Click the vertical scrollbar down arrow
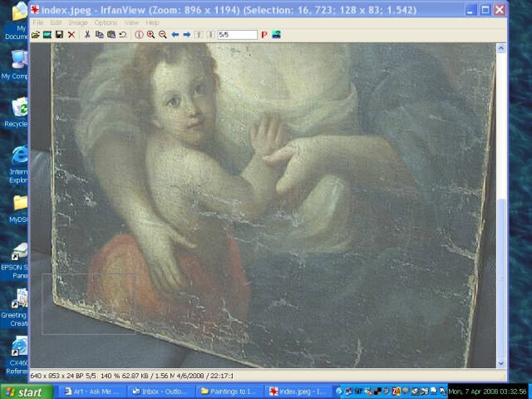This screenshot has width=532, height=399. [x=501, y=363]
